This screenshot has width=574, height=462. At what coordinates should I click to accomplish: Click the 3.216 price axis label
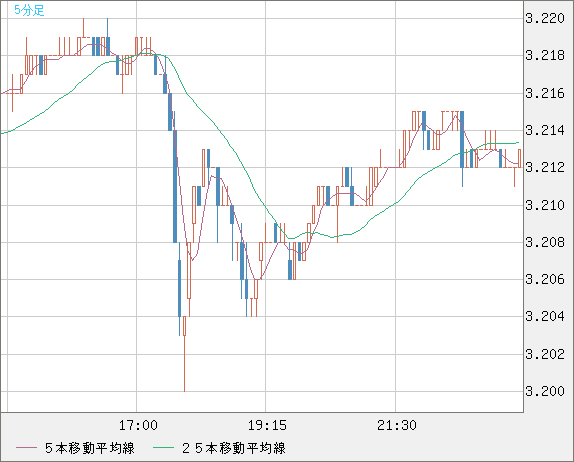[x=545, y=93]
